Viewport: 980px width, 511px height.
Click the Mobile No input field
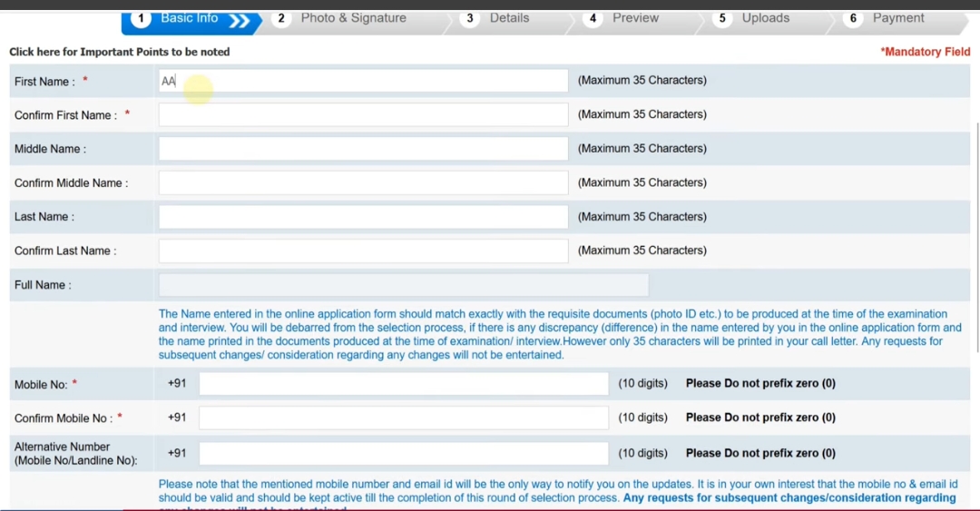coord(403,384)
